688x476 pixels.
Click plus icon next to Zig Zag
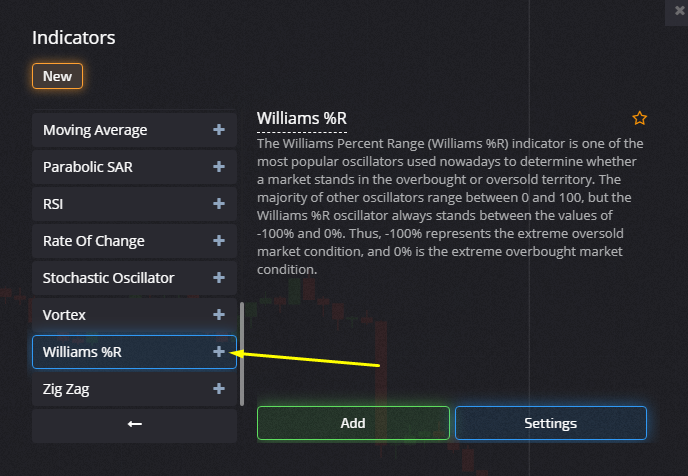pos(219,389)
